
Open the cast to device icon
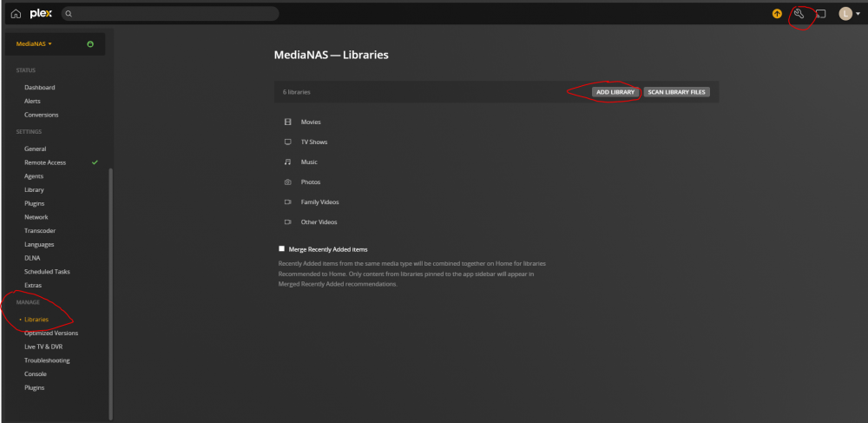(x=821, y=14)
